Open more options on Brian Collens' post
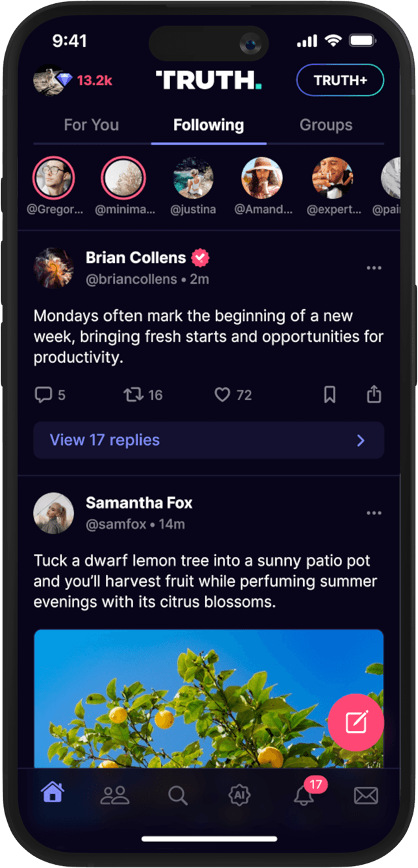Viewport: 418px width, 868px height. (x=374, y=268)
